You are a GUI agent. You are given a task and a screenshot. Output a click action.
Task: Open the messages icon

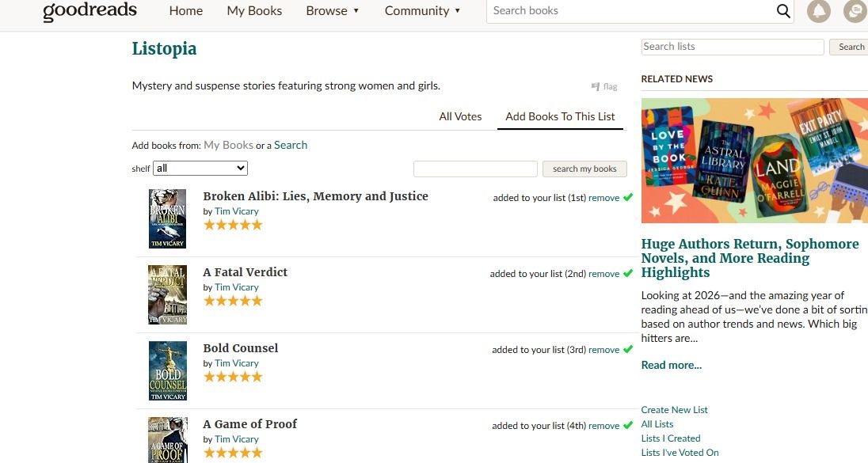click(855, 11)
